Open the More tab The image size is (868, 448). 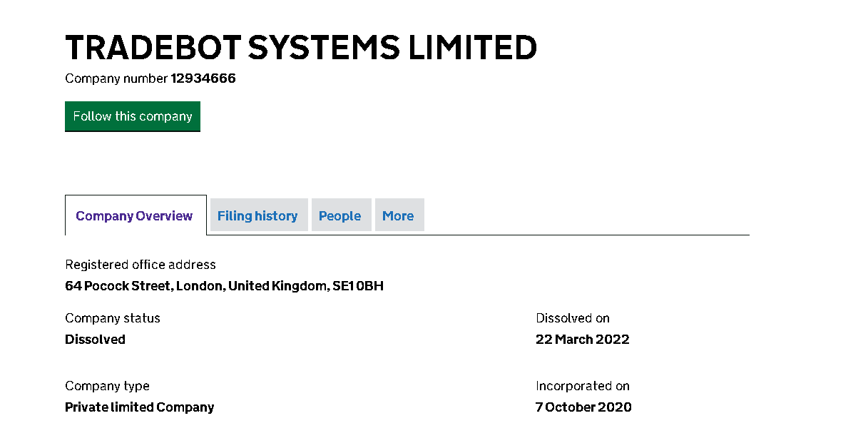(398, 215)
